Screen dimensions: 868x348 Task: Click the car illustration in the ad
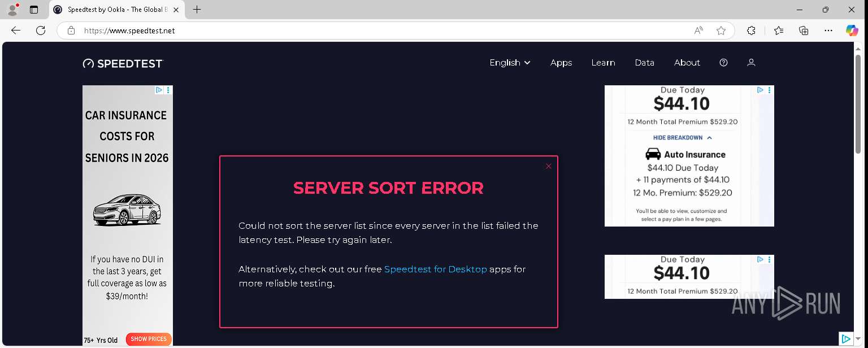pyautogui.click(x=127, y=210)
